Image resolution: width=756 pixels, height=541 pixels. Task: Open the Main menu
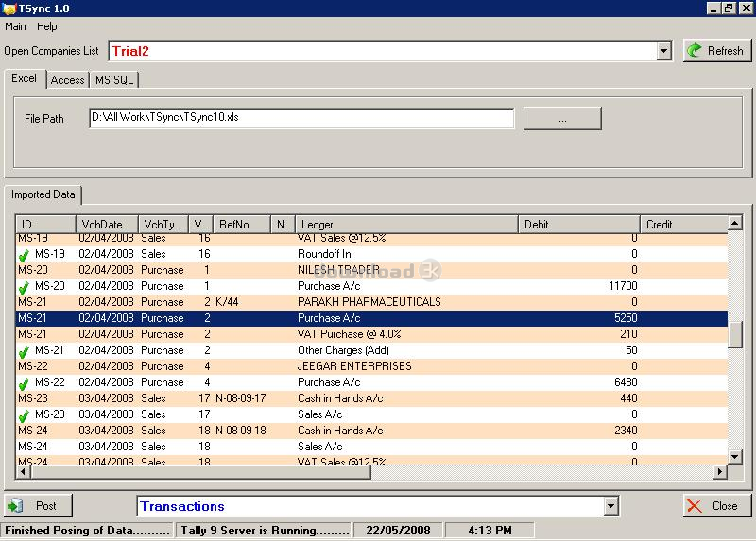click(x=15, y=26)
